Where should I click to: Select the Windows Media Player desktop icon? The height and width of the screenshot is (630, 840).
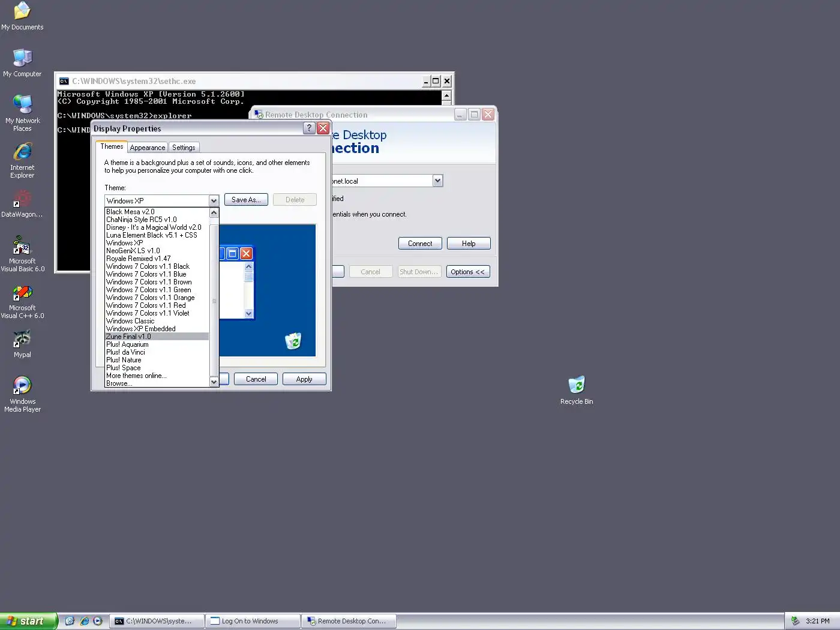click(22, 394)
